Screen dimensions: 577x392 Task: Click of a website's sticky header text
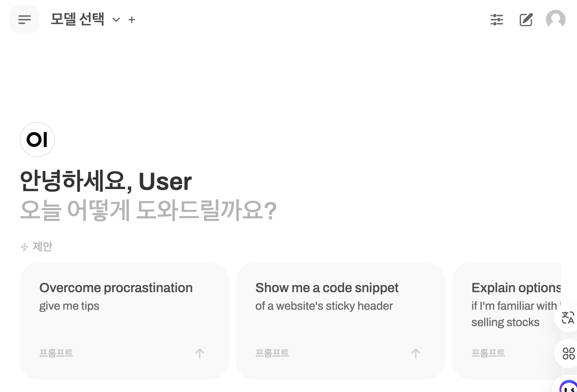[324, 306]
